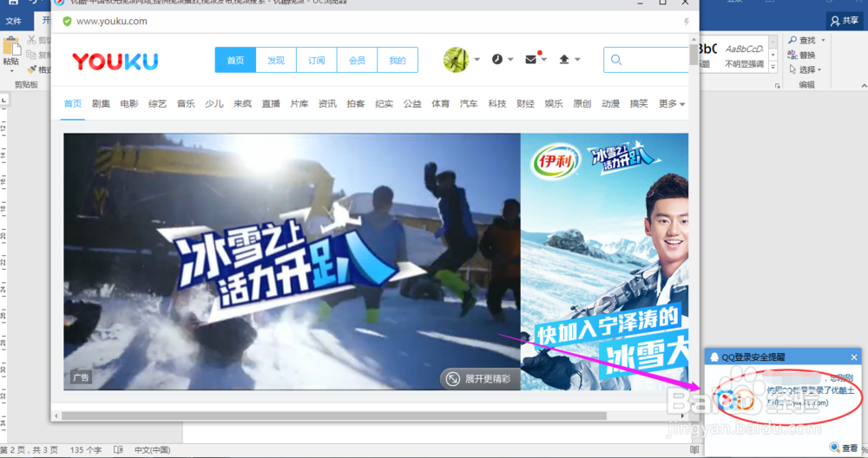Screen dimensions: 868x458
Task: Click the upload arrow icon
Action: click(x=564, y=59)
